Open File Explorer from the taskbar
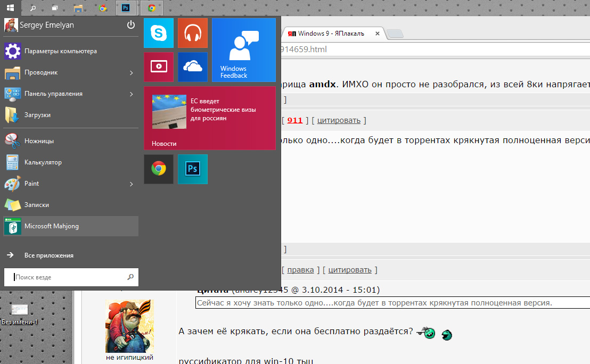This screenshot has height=364, width=590. [78, 8]
